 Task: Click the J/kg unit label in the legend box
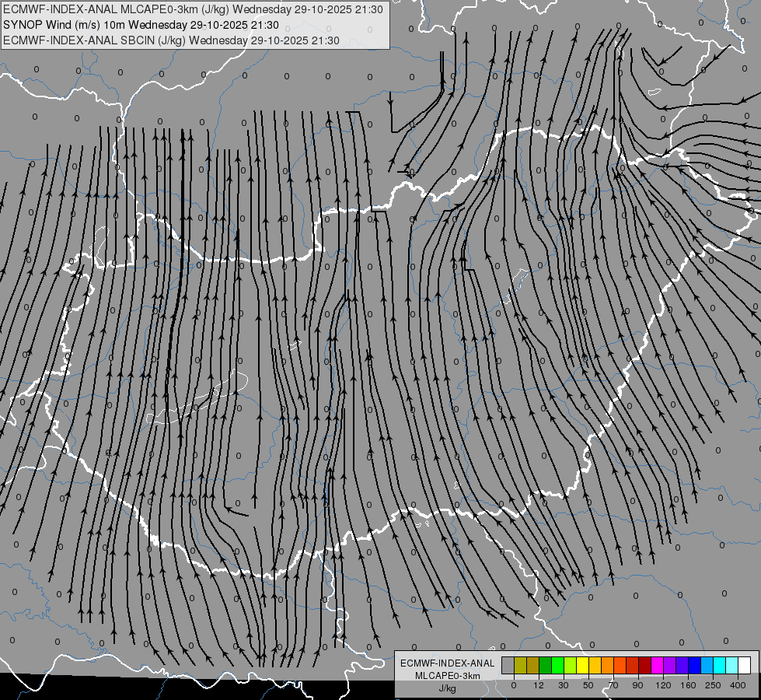pyautogui.click(x=448, y=688)
